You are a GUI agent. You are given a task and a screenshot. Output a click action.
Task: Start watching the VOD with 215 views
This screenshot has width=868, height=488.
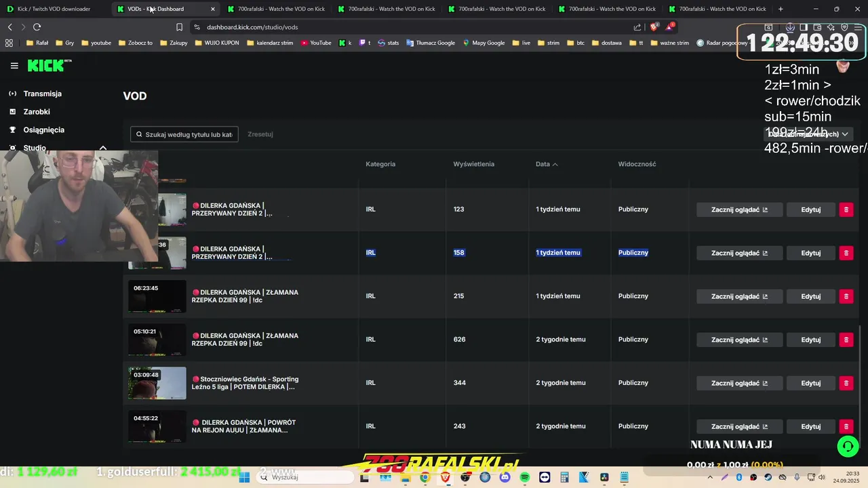(x=739, y=296)
